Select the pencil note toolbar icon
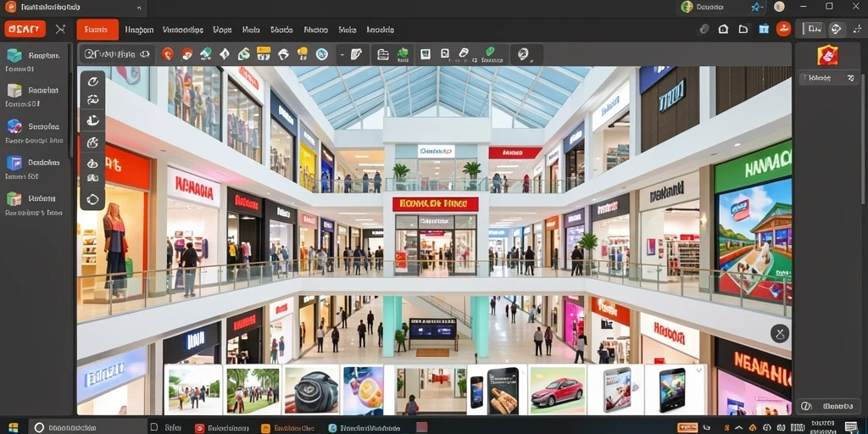This screenshot has width=868, height=434. (x=357, y=53)
